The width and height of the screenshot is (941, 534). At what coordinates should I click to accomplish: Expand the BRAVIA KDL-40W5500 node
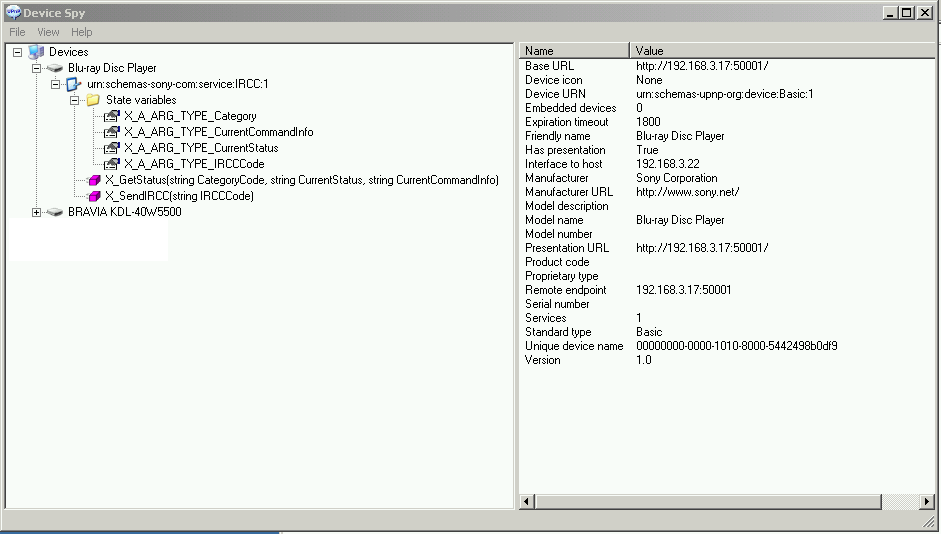(37, 212)
